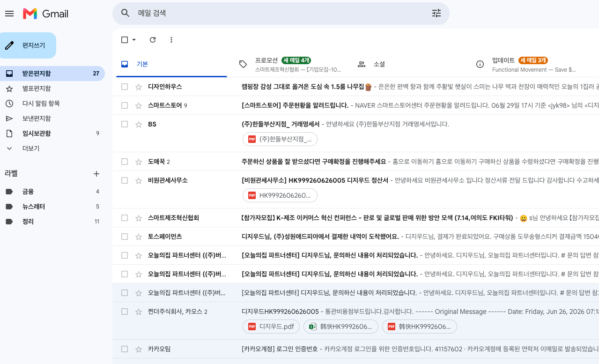
Task: Focus the 메일 검색 search field
Action: (x=281, y=13)
